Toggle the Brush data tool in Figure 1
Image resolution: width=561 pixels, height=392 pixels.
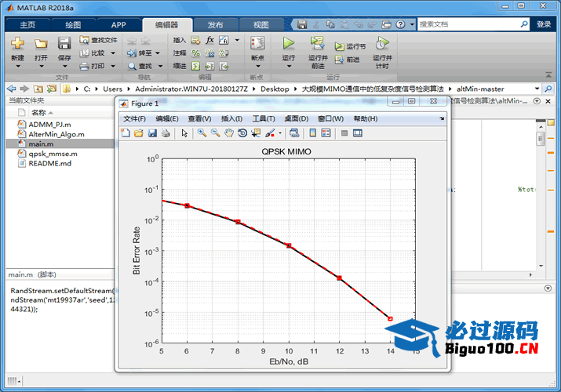pyautogui.click(x=270, y=133)
